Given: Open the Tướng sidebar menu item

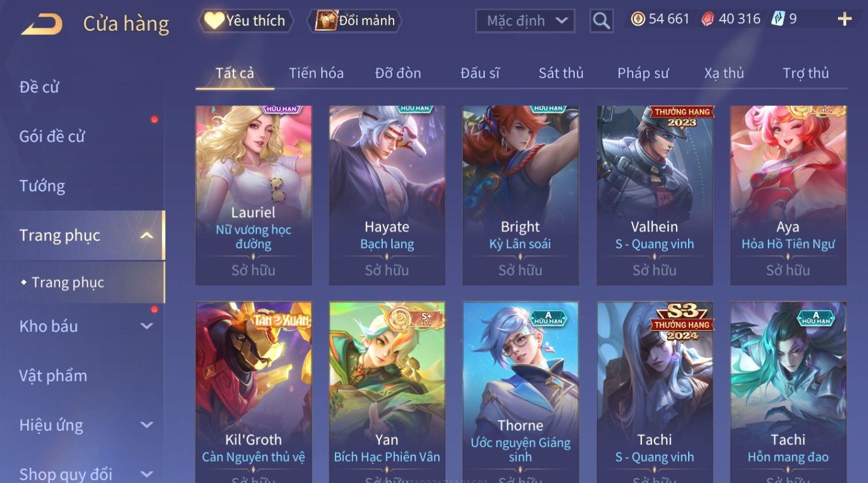Looking at the screenshot, I should 42,186.
